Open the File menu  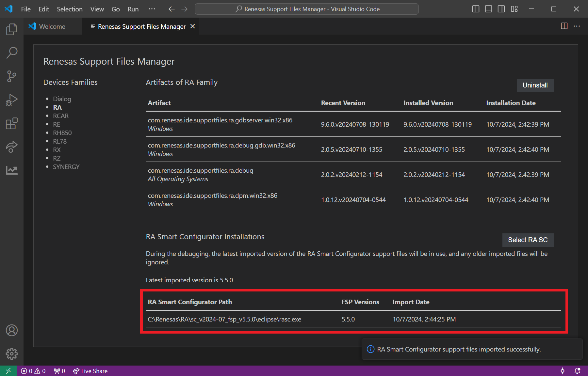(26, 9)
